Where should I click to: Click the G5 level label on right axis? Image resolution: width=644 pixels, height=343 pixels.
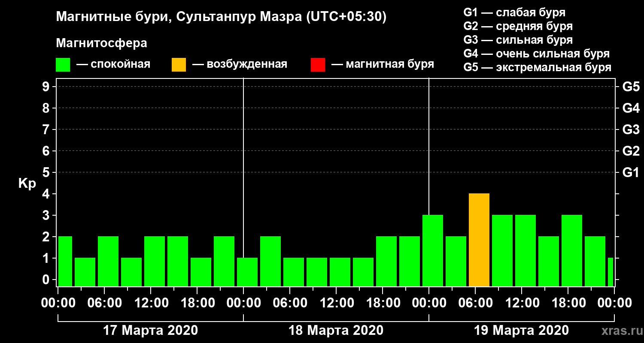tap(631, 87)
